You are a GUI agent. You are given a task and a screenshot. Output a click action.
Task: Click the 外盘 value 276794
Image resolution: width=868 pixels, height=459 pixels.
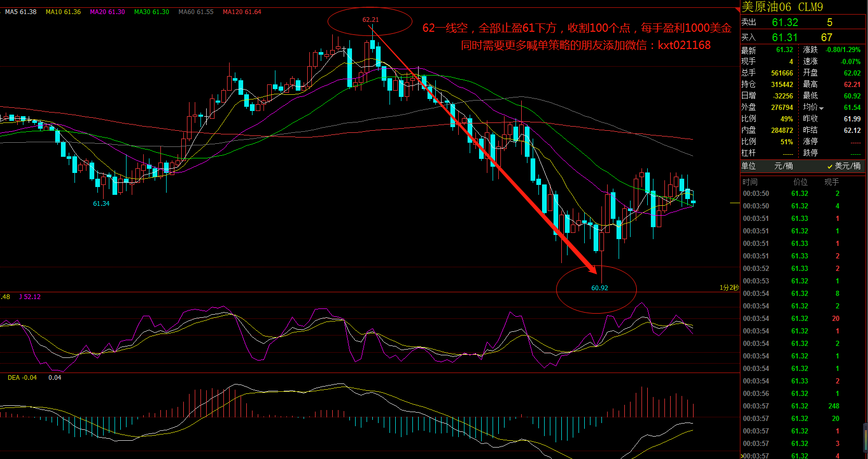782,107
